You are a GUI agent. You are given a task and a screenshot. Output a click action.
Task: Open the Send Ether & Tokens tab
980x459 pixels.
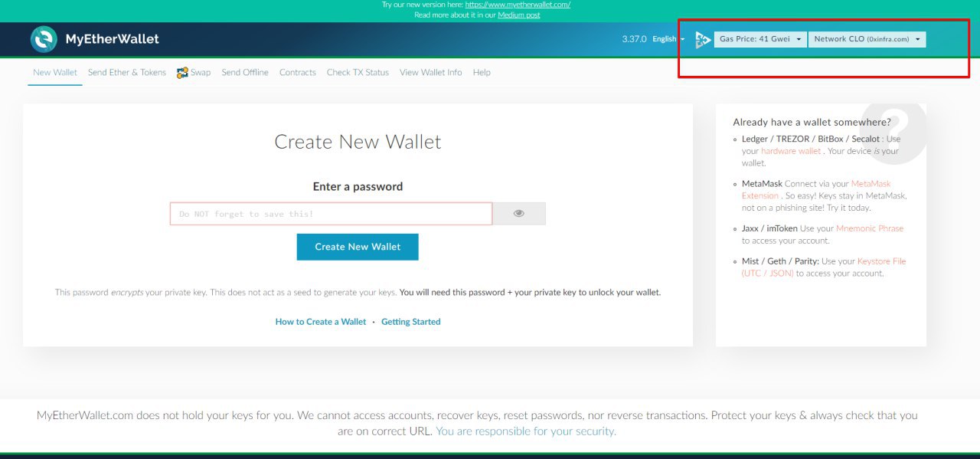pos(127,72)
